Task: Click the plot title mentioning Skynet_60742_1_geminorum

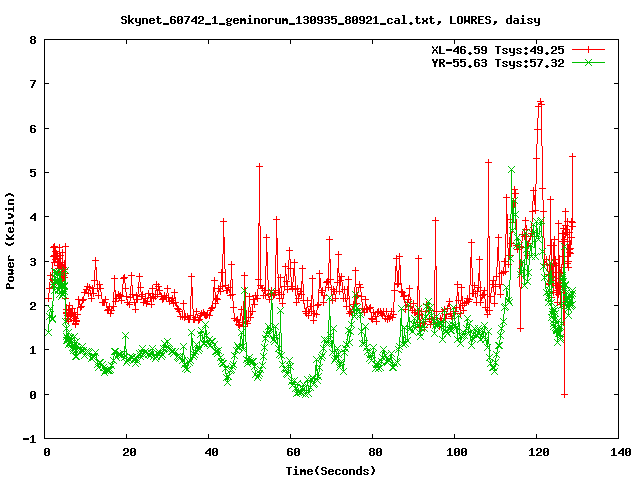Action: pos(330,20)
